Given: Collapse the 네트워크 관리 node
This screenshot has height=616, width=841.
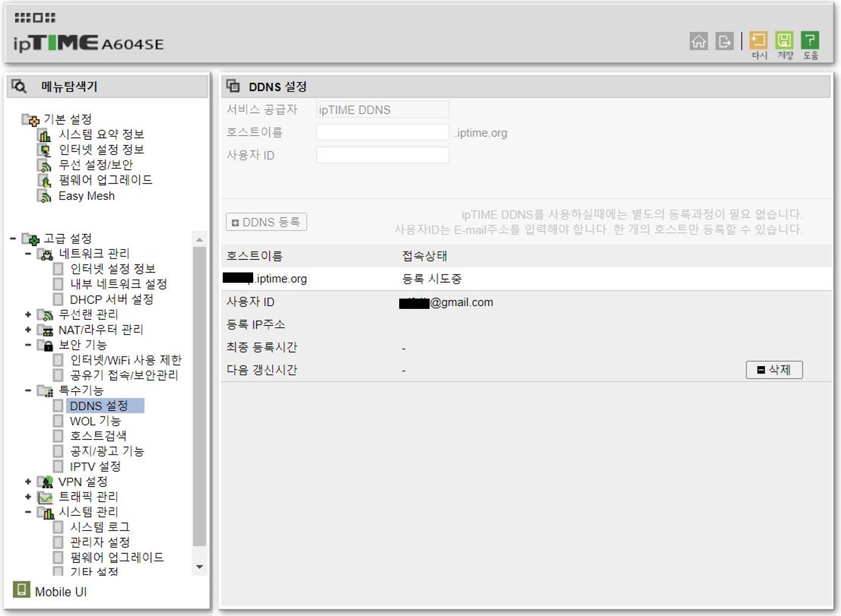Looking at the screenshot, I should [28, 254].
